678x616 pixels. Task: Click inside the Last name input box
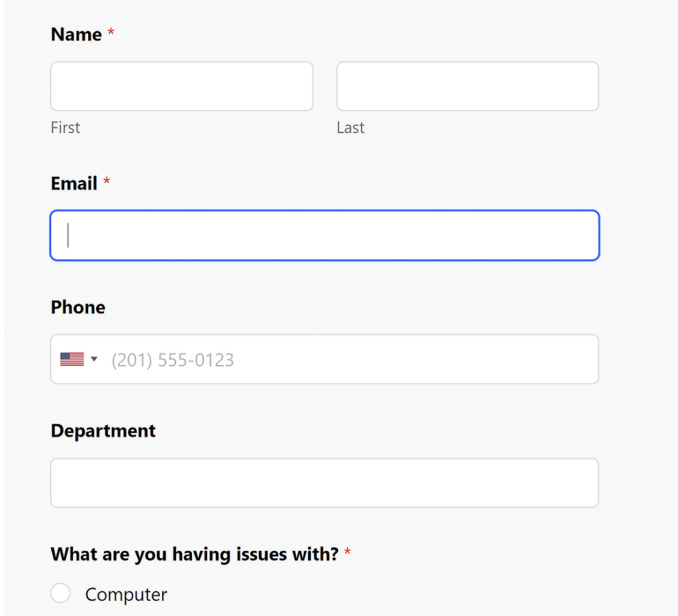467,86
